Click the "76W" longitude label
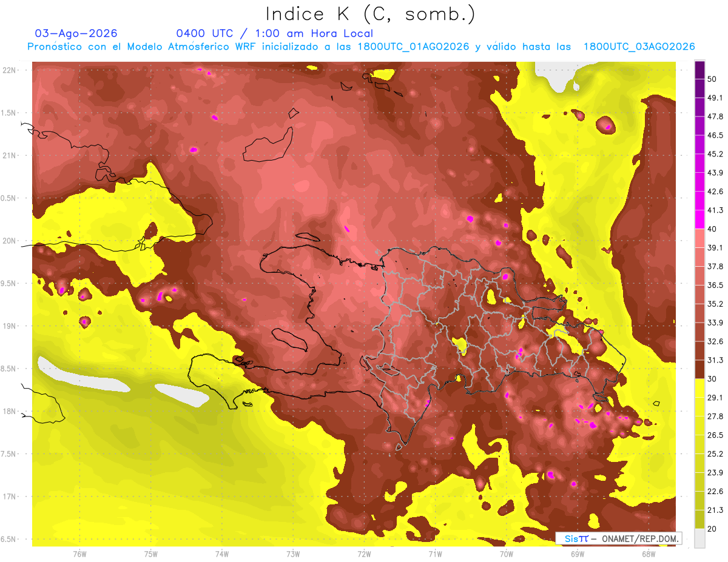The height and width of the screenshot is (562, 728). (79, 554)
